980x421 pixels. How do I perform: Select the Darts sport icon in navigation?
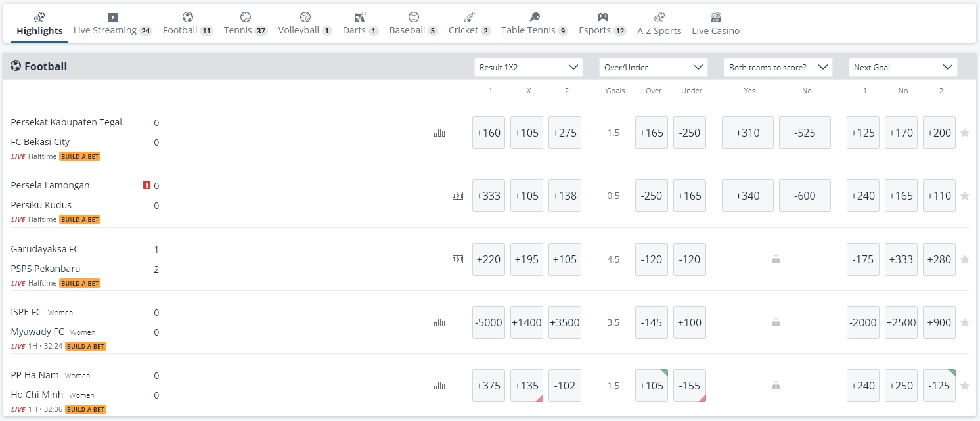coord(359,17)
